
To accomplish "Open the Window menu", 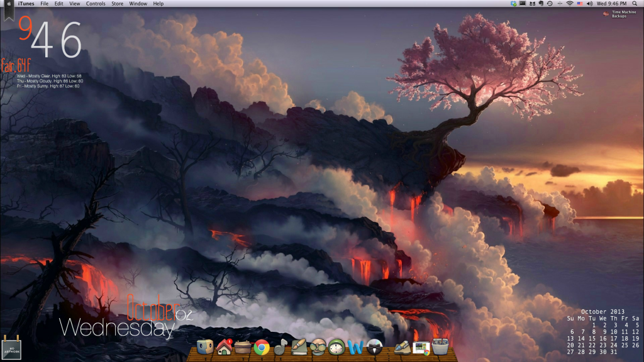I will coord(138,4).
